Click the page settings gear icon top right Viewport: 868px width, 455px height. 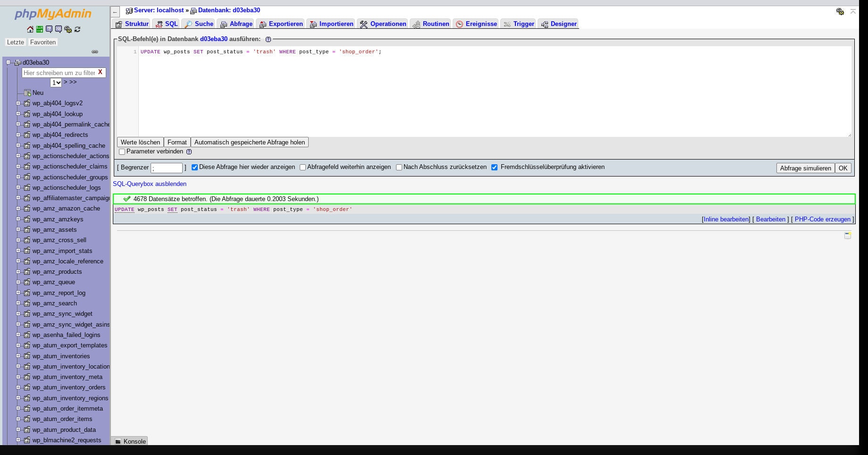coord(840,11)
